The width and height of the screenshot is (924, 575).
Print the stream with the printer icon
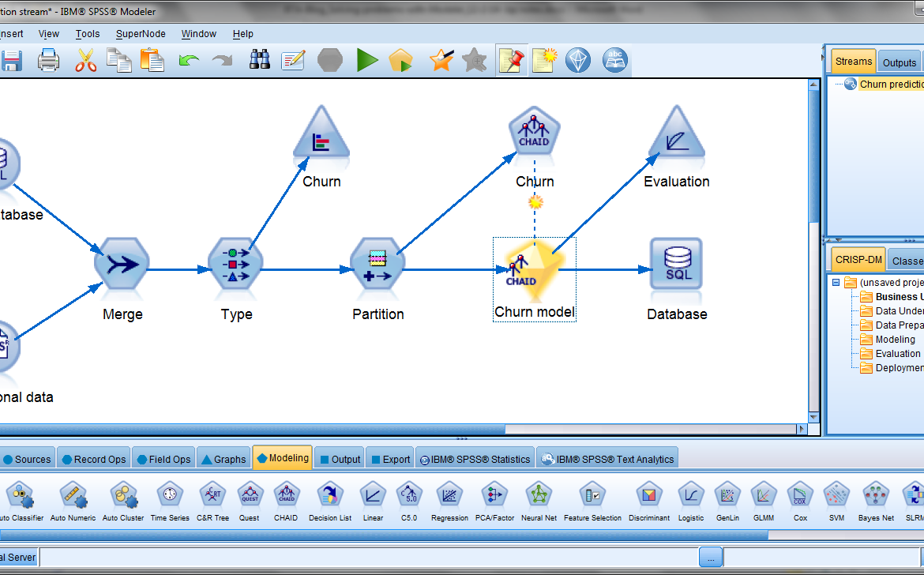[48, 61]
